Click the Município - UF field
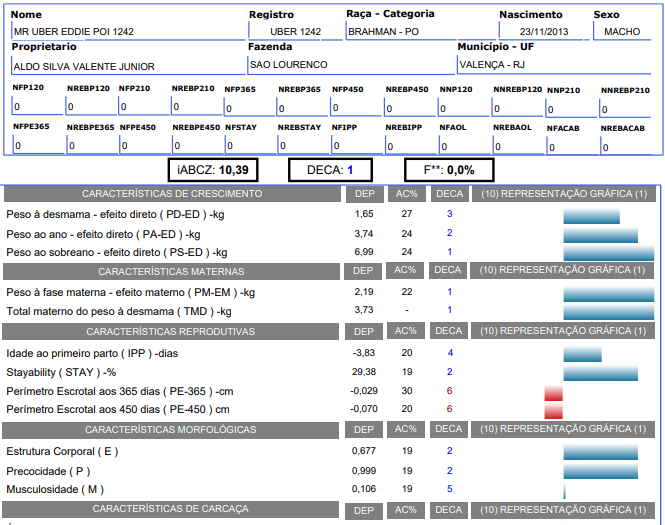 (554, 65)
